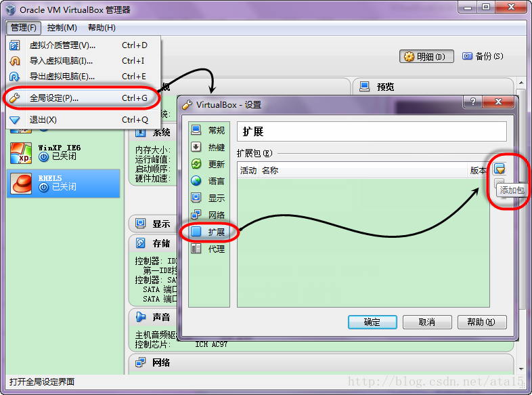Select the RHEL5 virtual machine

(64, 184)
